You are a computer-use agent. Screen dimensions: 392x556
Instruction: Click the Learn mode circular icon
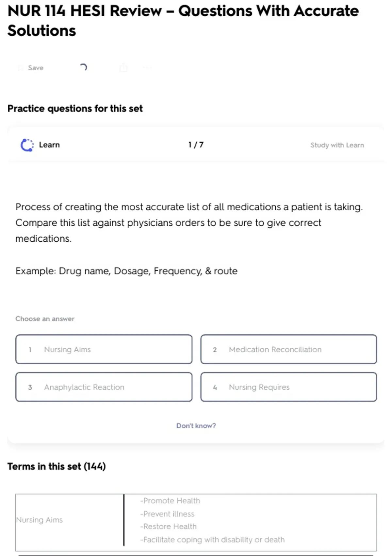tap(27, 145)
